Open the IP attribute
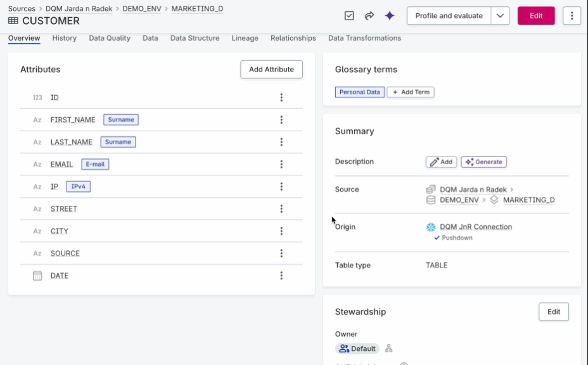 click(54, 186)
